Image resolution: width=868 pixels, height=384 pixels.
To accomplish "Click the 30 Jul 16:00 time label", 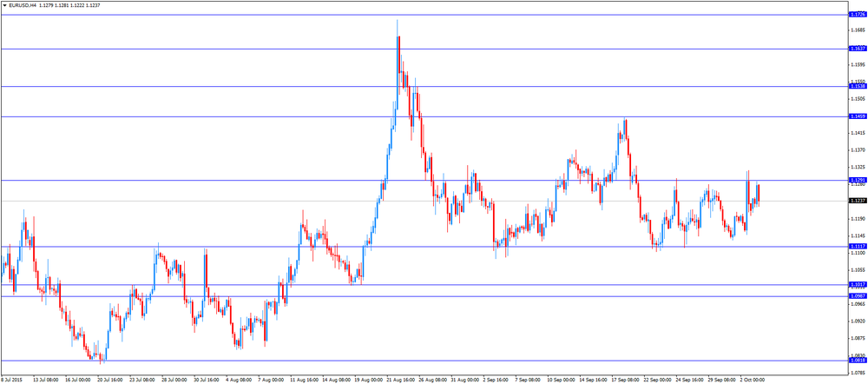I will (x=207, y=381).
